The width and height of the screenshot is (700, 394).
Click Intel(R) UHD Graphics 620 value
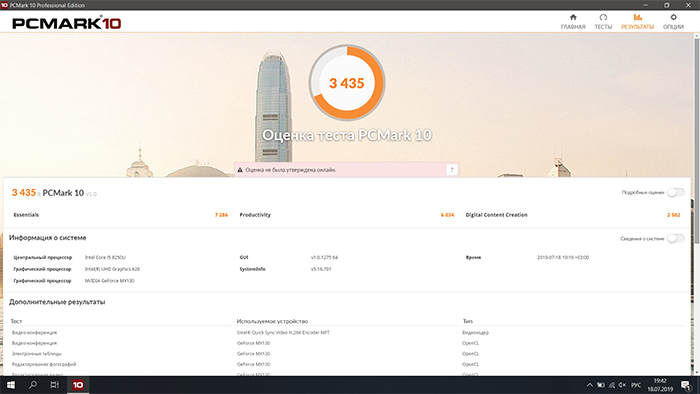tap(112, 269)
